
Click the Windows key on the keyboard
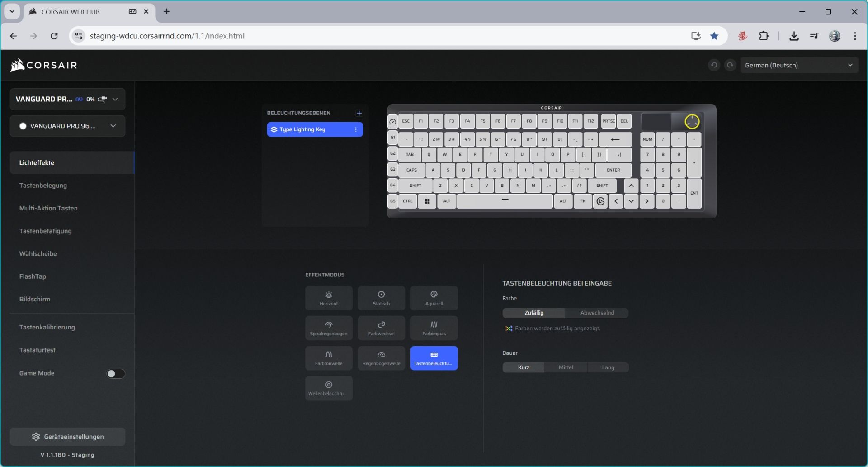pyautogui.click(x=427, y=201)
